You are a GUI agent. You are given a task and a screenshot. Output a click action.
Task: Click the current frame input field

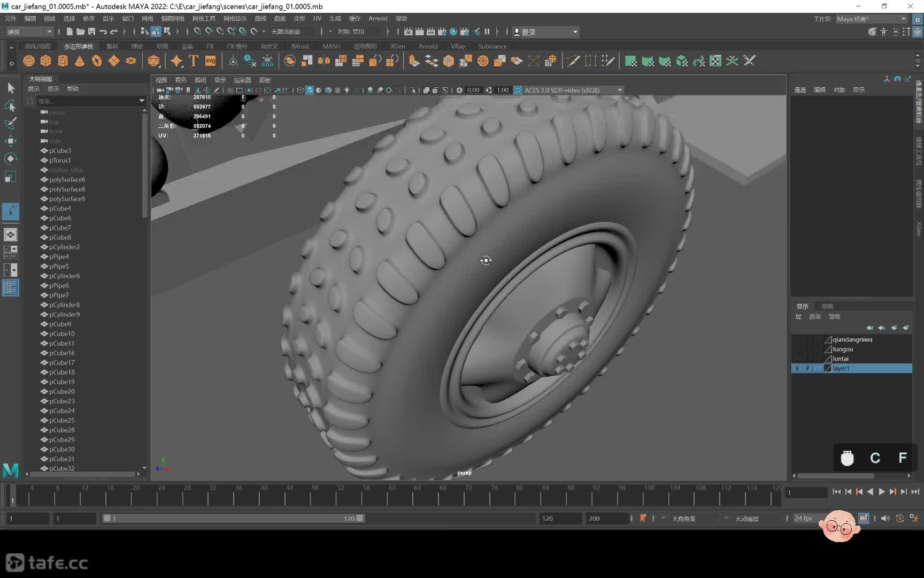coord(806,492)
